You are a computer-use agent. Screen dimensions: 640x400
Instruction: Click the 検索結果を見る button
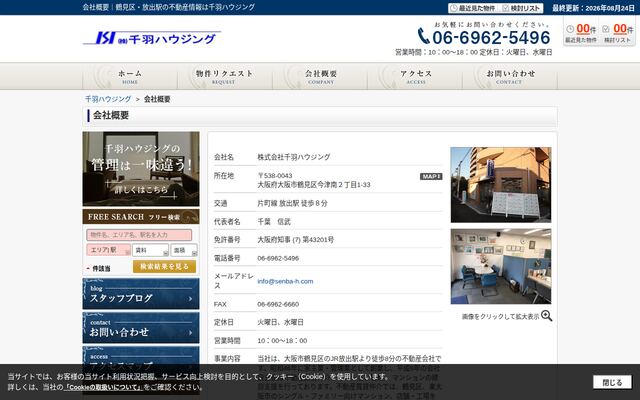click(164, 267)
